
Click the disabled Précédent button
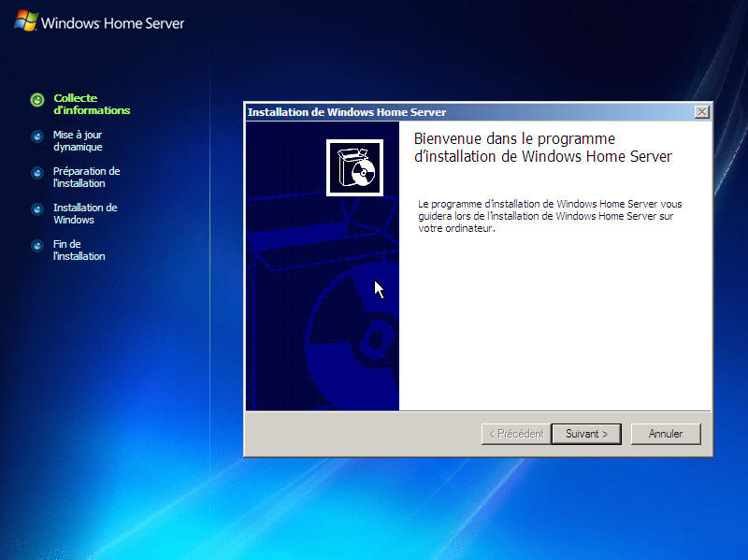[515, 434]
